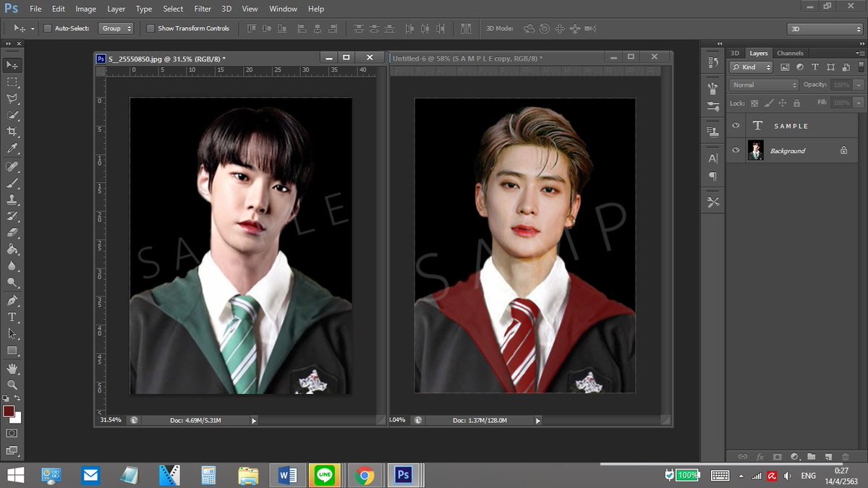
Task: Select the Rectangle shape tool
Action: (12, 351)
